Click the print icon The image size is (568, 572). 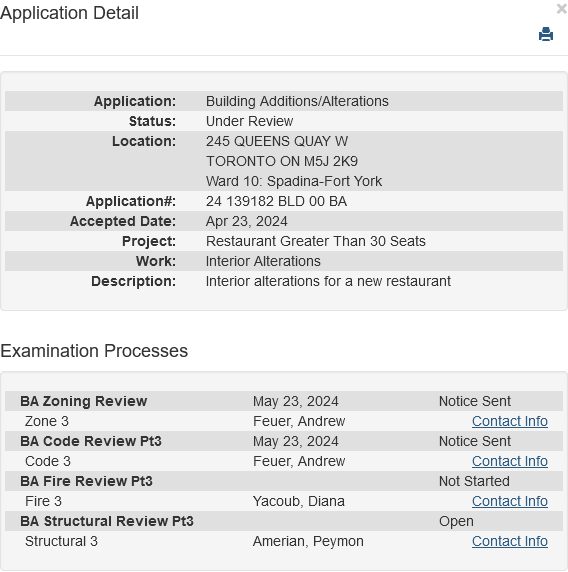(546, 34)
